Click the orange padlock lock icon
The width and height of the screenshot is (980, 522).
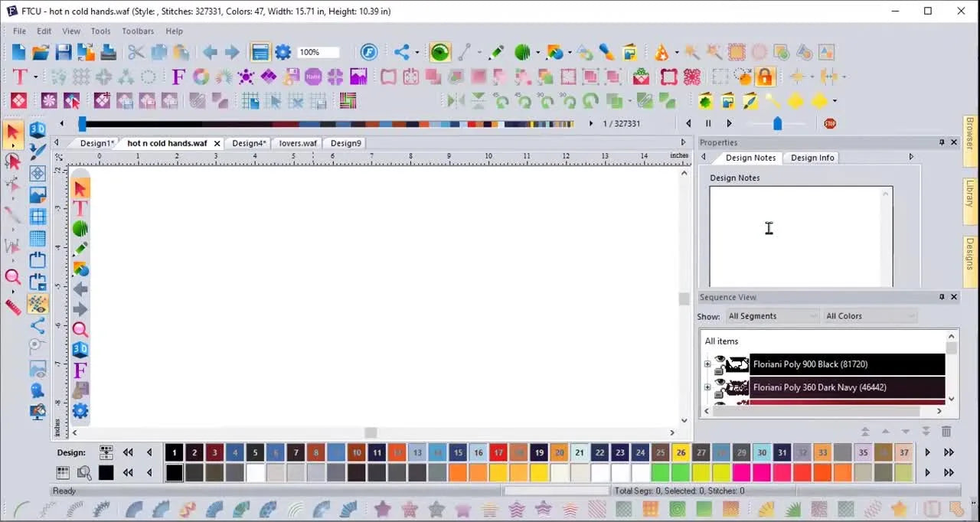pos(764,77)
